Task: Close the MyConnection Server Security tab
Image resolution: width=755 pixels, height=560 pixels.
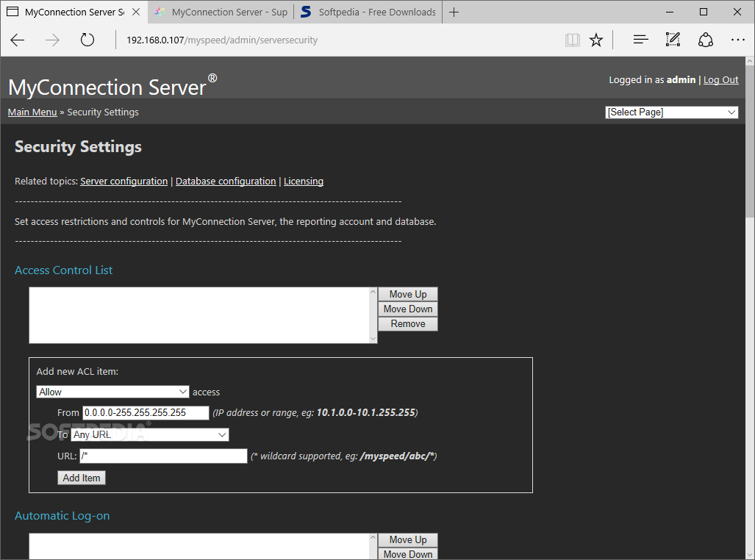Action: (x=136, y=12)
